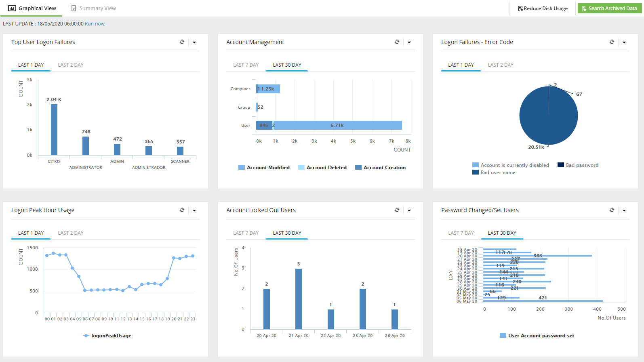
Task: Refresh the Account Locked Out Users widget
Action: point(397,210)
